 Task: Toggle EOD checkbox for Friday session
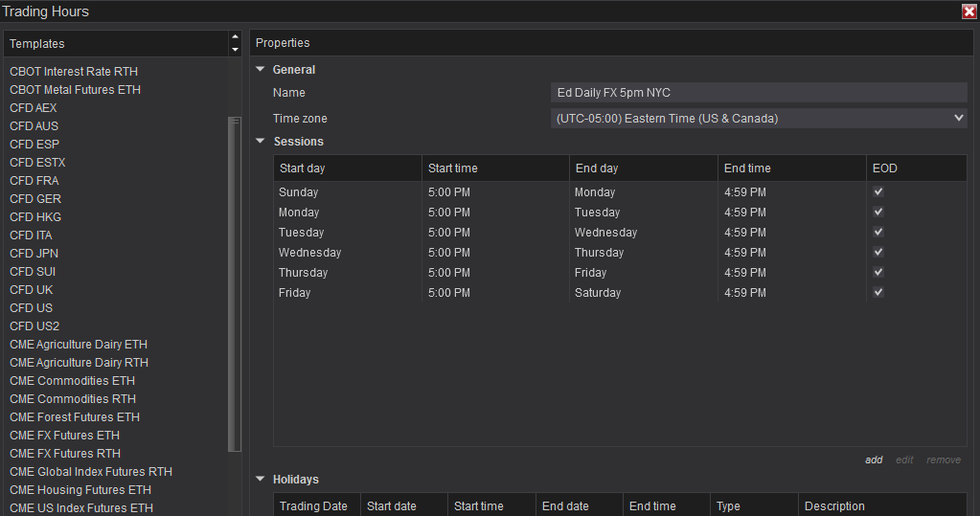tap(878, 293)
